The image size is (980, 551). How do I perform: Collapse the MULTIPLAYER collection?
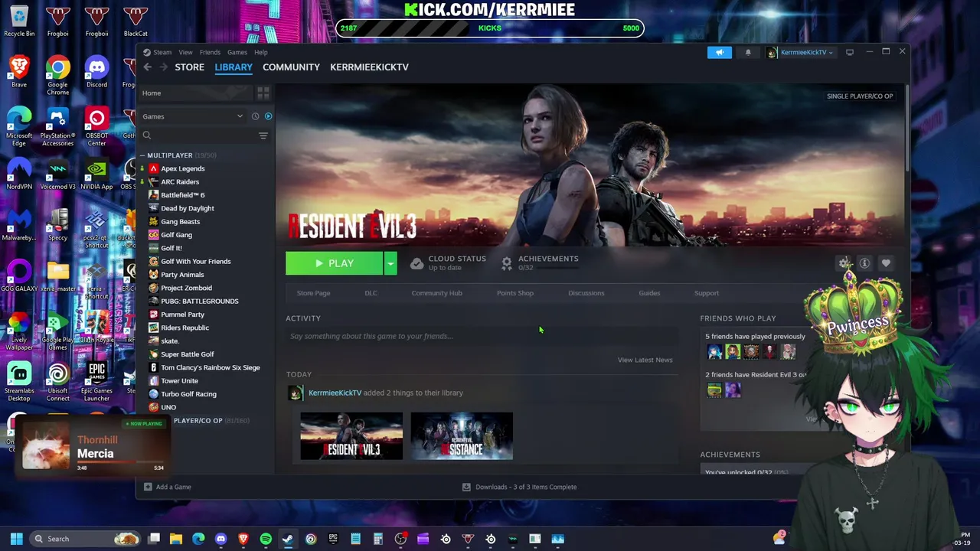pyautogui.click(x=142, y=155)
